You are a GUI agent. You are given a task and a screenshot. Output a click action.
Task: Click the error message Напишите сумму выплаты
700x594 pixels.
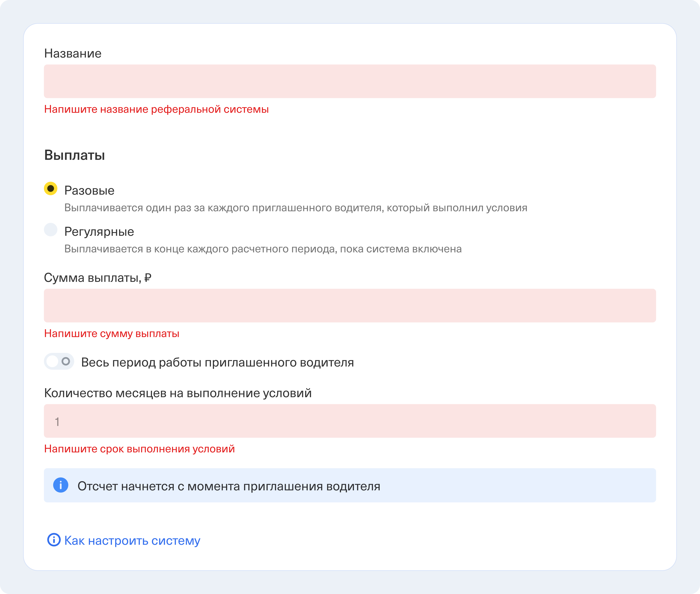point(112,334)
